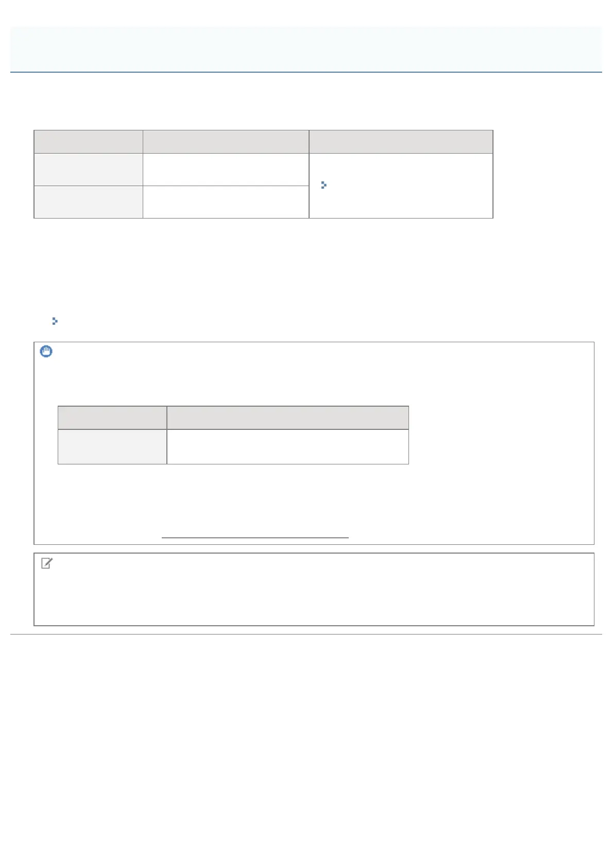Select the middle header cell of the three-column table
The image size is (613, 868).
(x=226, y=142)
